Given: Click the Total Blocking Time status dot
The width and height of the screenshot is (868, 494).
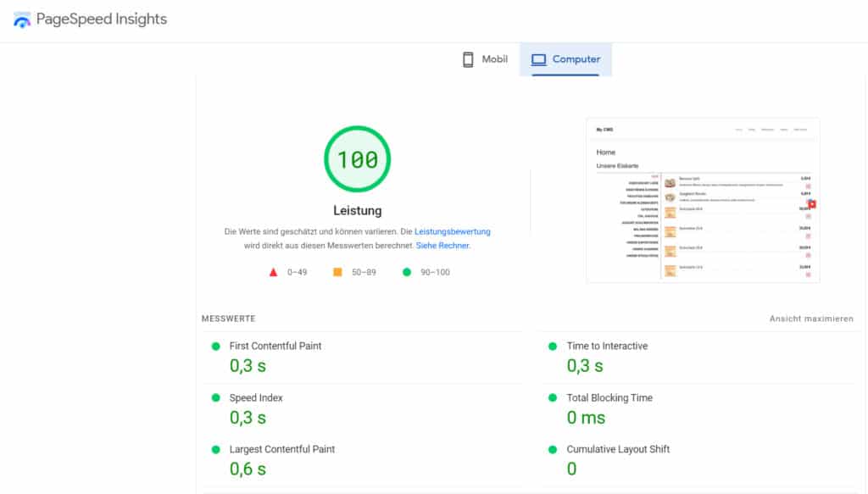Looking at the screenshot, I should [553, 397].
